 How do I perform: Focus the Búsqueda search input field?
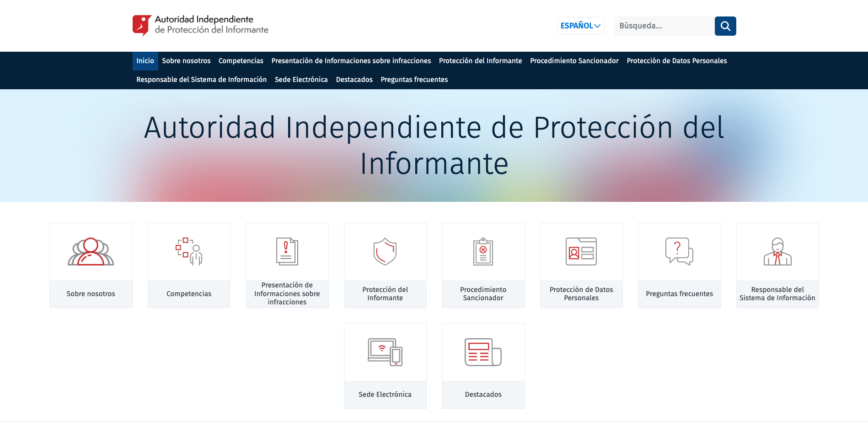pyautogui.click(x=663, y=26)
